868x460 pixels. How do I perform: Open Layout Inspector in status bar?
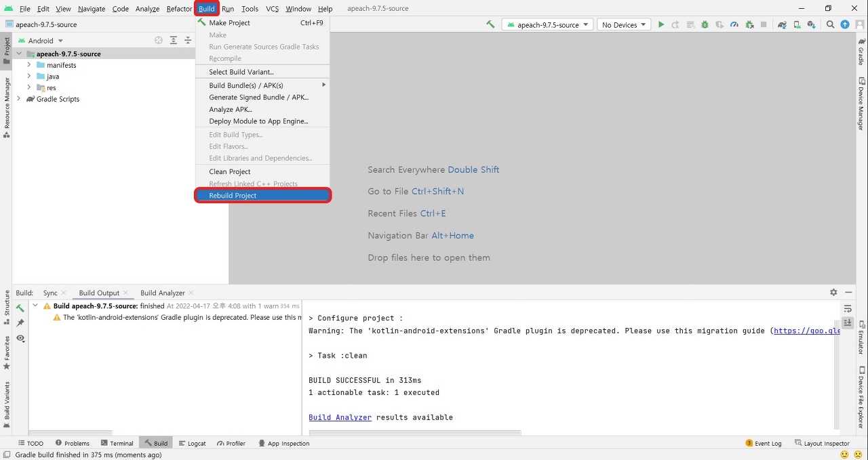click(x=822, y=443)
